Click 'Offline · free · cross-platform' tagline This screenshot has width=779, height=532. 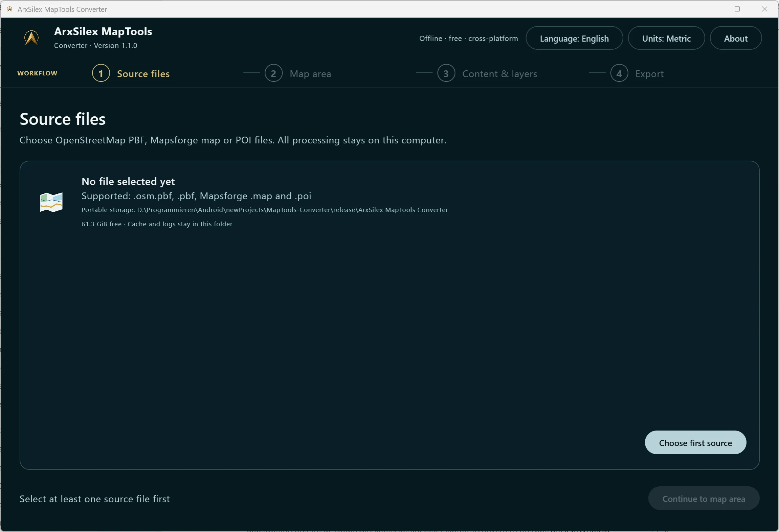469,39
